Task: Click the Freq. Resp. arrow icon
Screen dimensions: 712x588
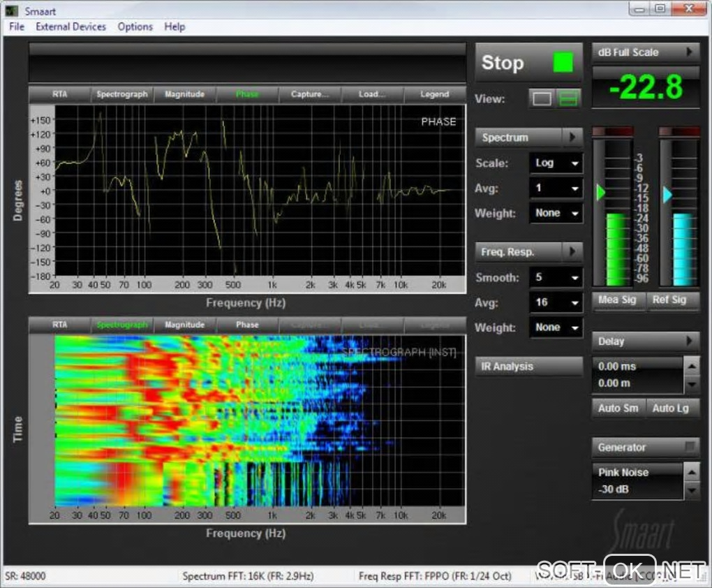Action: click(x=572, y=252)
